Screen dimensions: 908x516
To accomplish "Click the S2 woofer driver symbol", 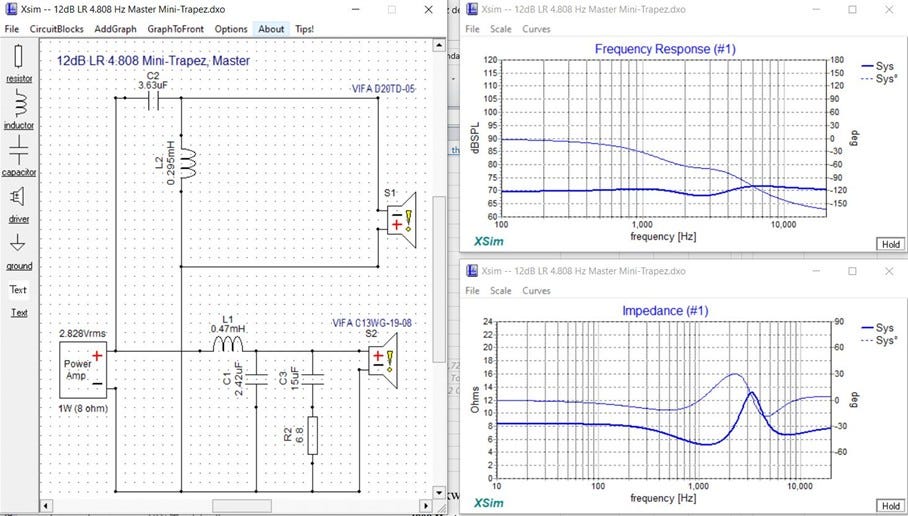I will pos(383,361).
